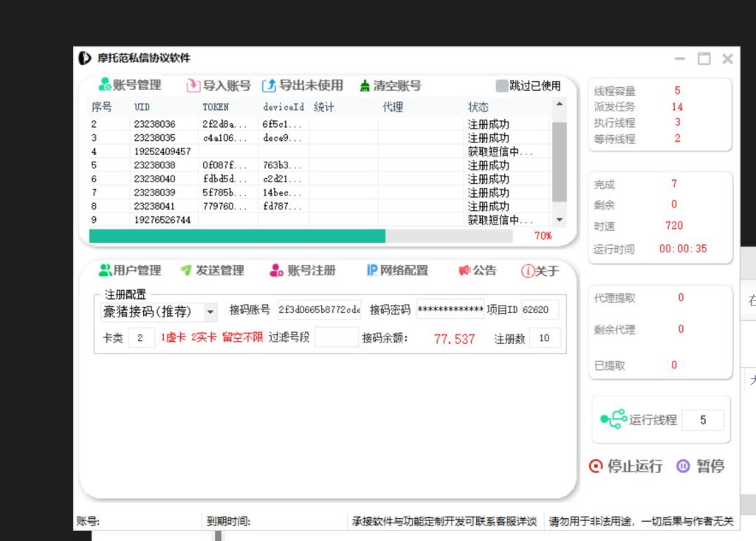756x541 pixels.
Task: Click the 公告 announcement megaphone icon
Action: point(464,271)
